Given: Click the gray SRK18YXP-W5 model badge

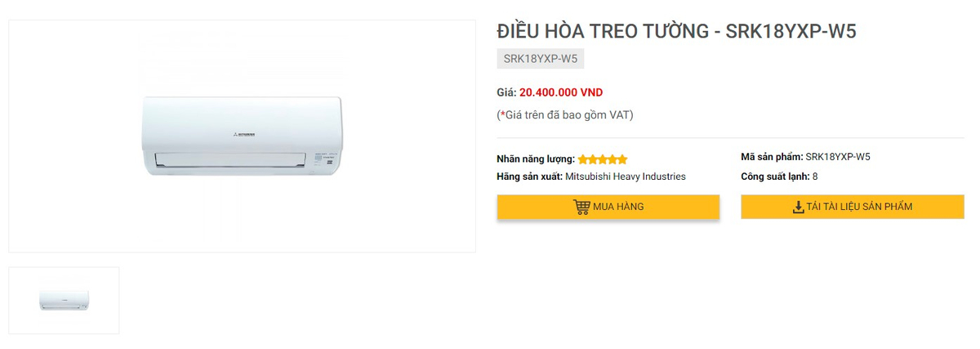Looking at the screenshot, I should pyautogui.click(x=541, y=59).
